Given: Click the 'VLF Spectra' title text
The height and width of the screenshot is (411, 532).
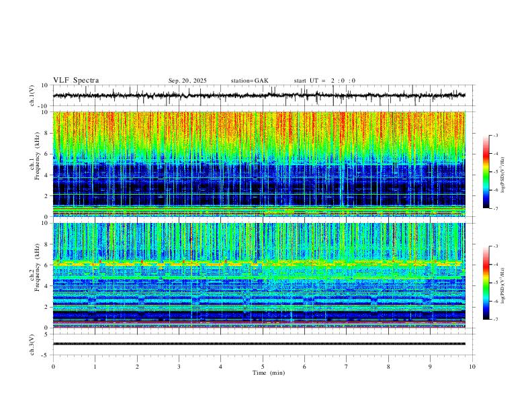Looking at the screenshot, I should (76, 81).
